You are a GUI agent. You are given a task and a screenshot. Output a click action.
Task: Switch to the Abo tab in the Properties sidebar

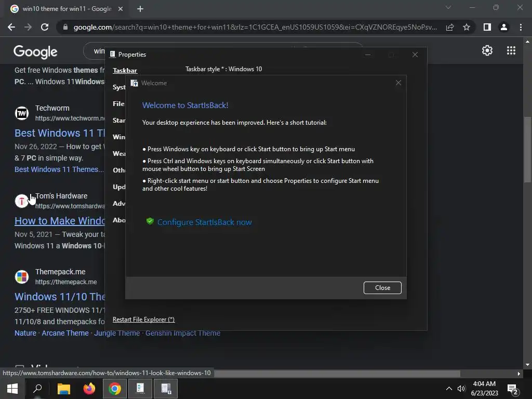click(x=119, y=220)
